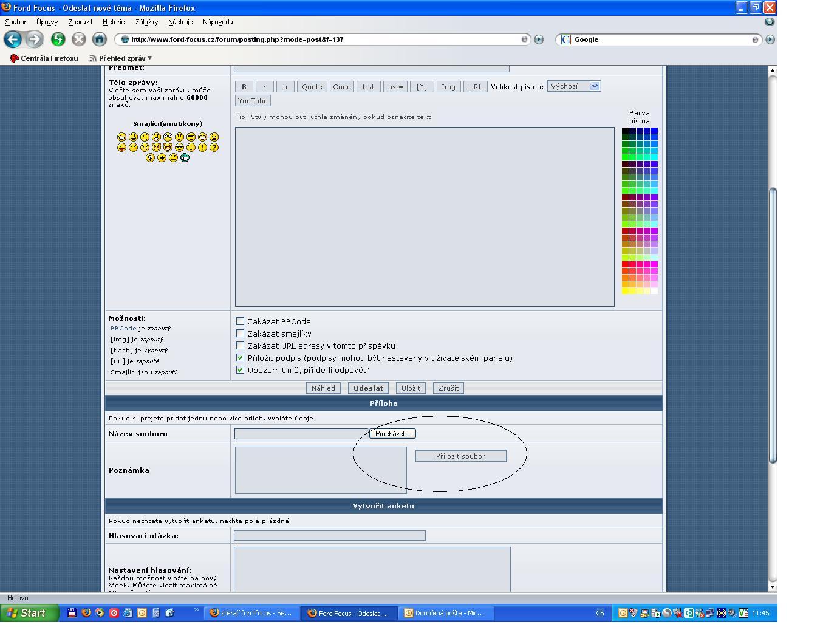Insert the question mark smiley
The height and width of the screenshot is (630, 840).
[214, 148]
